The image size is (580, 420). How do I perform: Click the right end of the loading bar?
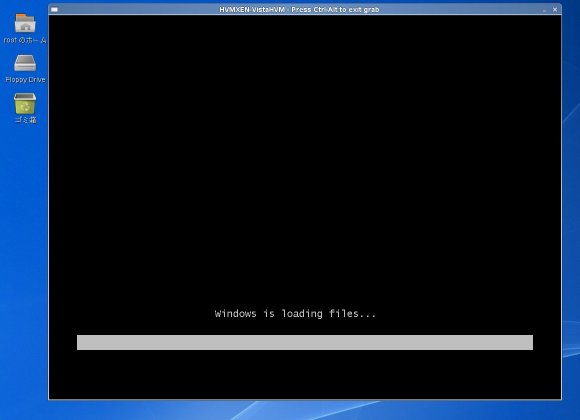pyautogui.click(x=530, y=342)
